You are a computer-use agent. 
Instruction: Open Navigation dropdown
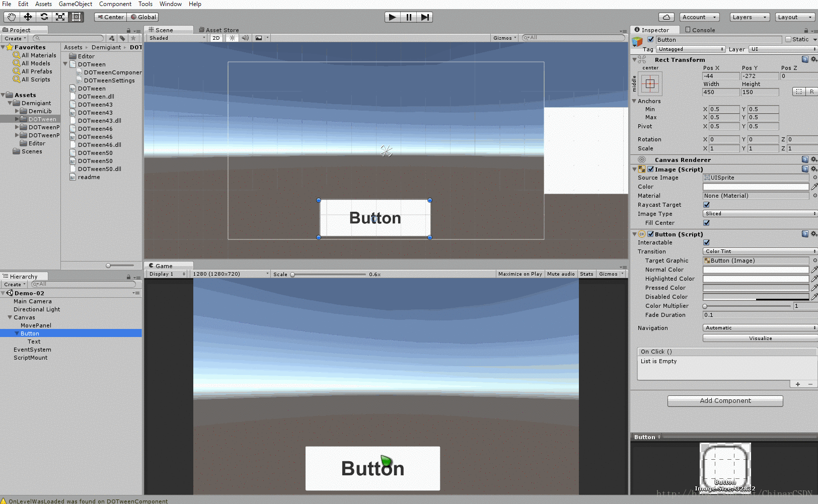coord(760,328)
